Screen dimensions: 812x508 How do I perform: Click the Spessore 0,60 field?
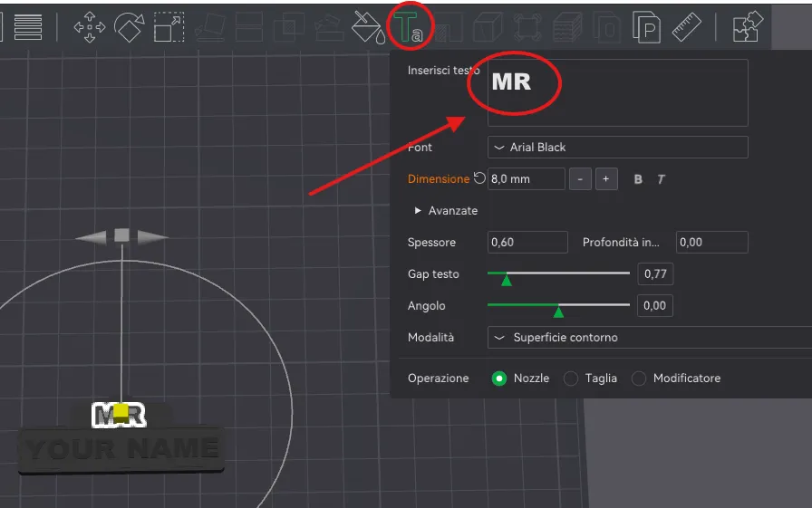coord(527,242)
